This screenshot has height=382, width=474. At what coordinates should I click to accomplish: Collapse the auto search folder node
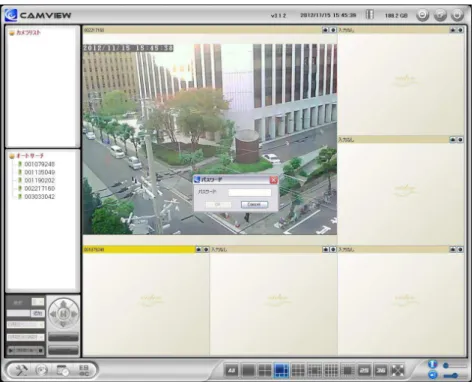pyautogui.click(x=12, y=156)
